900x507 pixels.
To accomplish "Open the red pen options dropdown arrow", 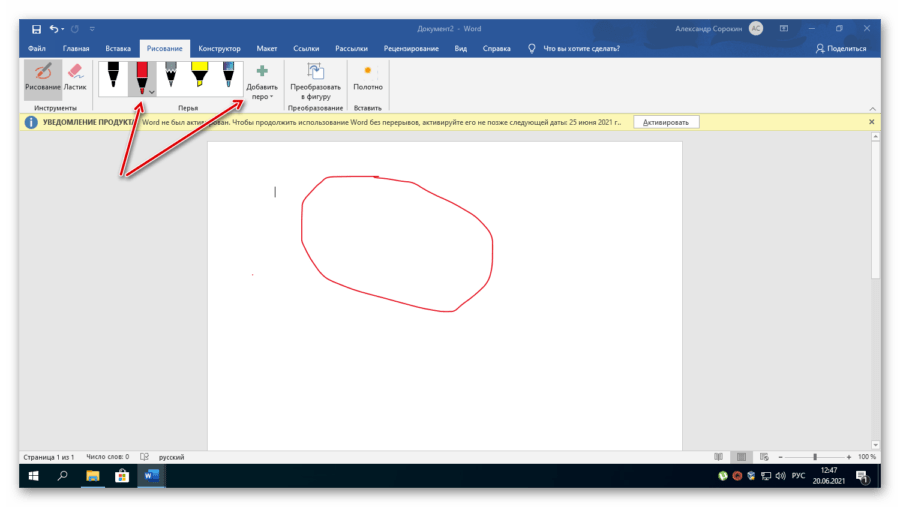I will (152, 91).
